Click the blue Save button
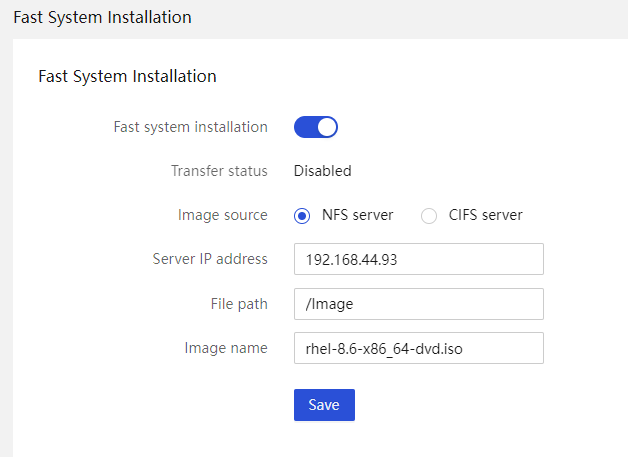 click(x=324, y=405)
